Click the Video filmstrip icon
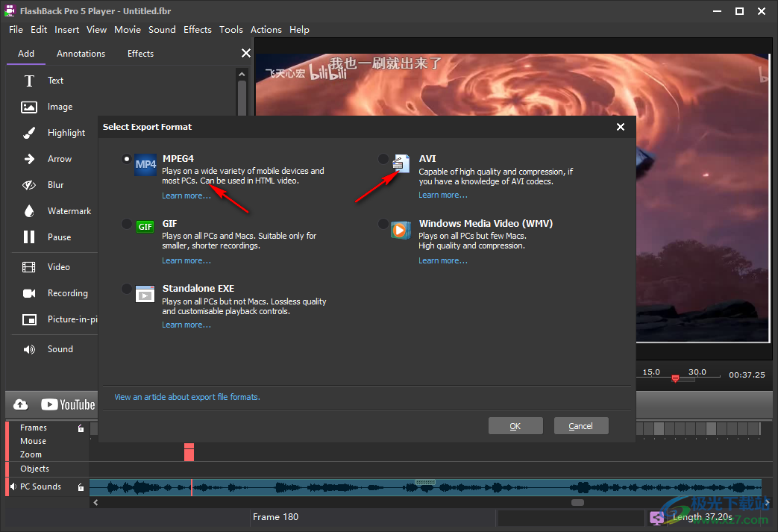Viewport: 778px width, 532px height. [29, 267]
